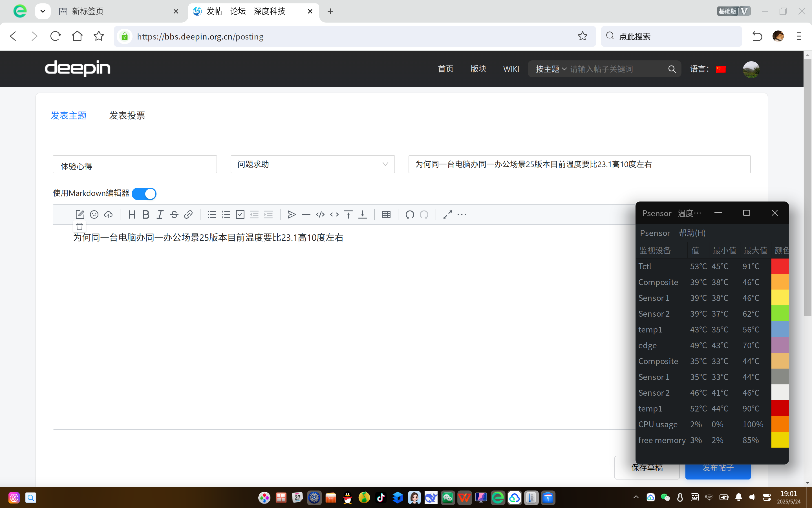Click the redo icon in editor toolbar
Viewport: 812px width, 508px height.
(424, 214)
